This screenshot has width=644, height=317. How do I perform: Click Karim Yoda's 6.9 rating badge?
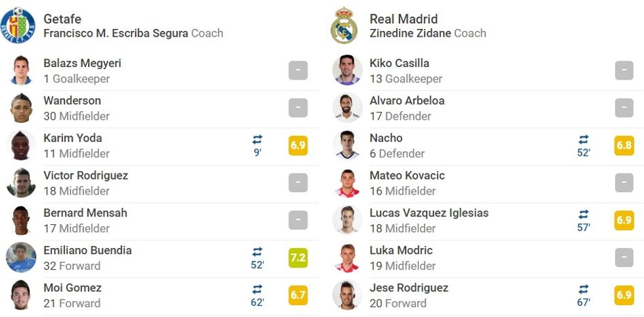(298, 145)
